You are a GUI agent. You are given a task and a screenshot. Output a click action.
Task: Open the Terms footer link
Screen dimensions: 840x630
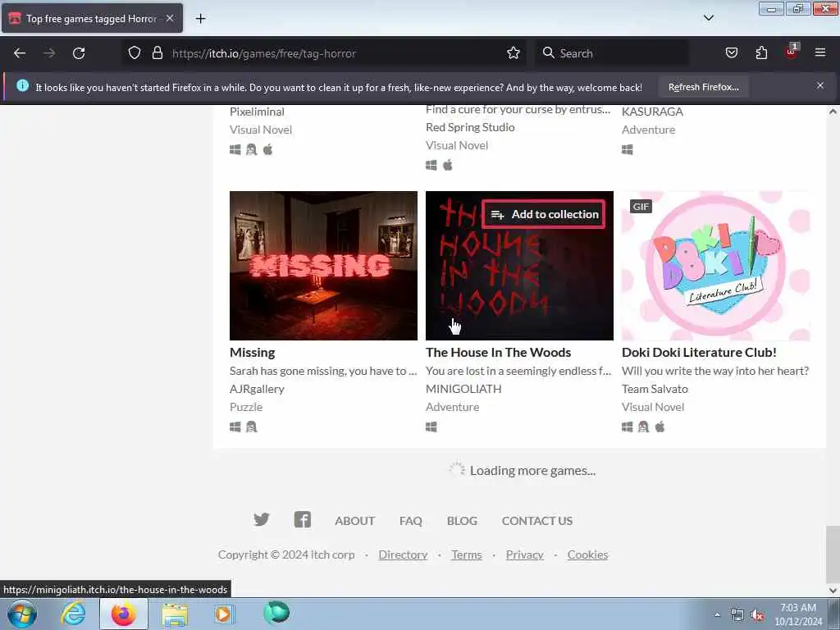tap(467, 555)
